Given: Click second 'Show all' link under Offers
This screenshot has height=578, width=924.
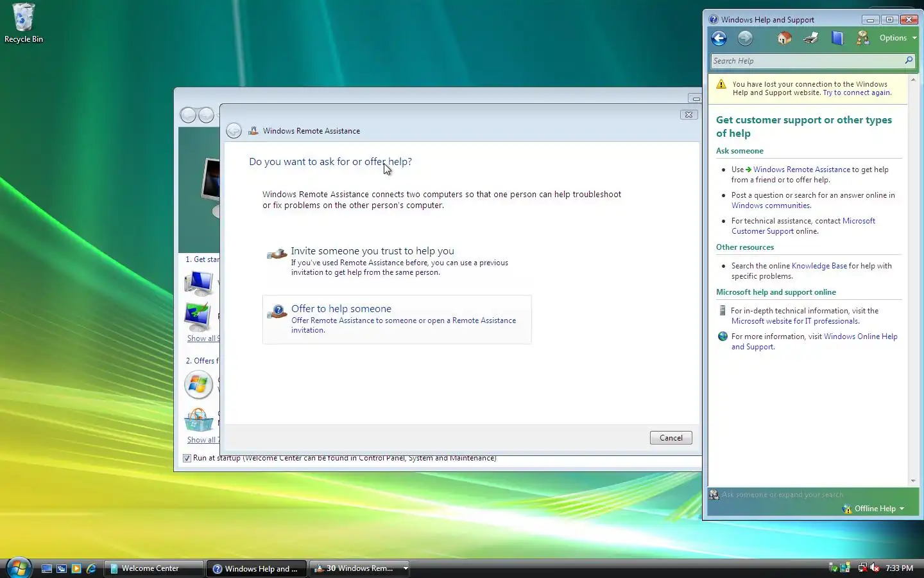Looking at the screenshot, I should 203,440.
